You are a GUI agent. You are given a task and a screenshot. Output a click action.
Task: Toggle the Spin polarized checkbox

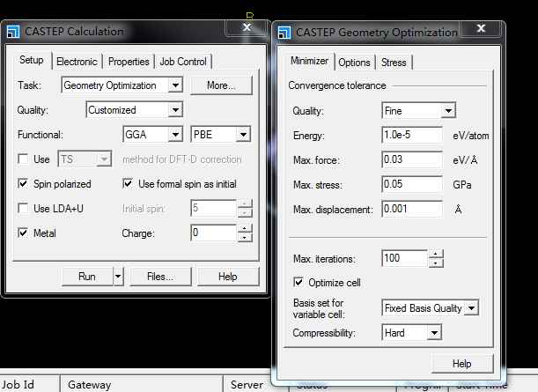[x=23, y=184]
